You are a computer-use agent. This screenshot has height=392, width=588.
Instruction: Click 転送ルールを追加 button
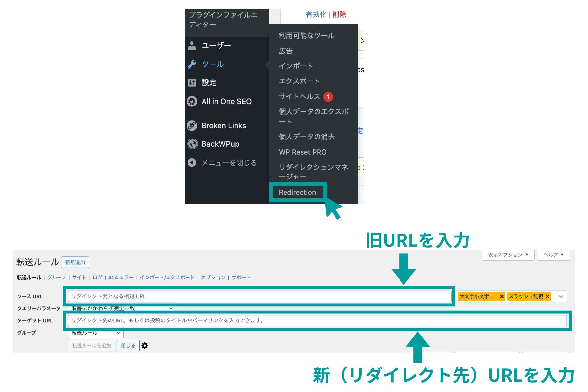coord(92,346)
